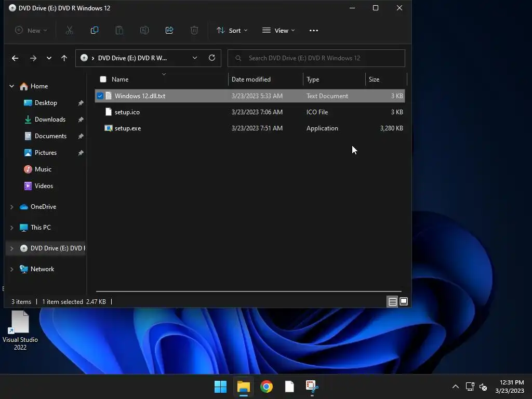Open the clock and date flyout
Viewport: 532px width, 399px height.
tap(510, 387)
